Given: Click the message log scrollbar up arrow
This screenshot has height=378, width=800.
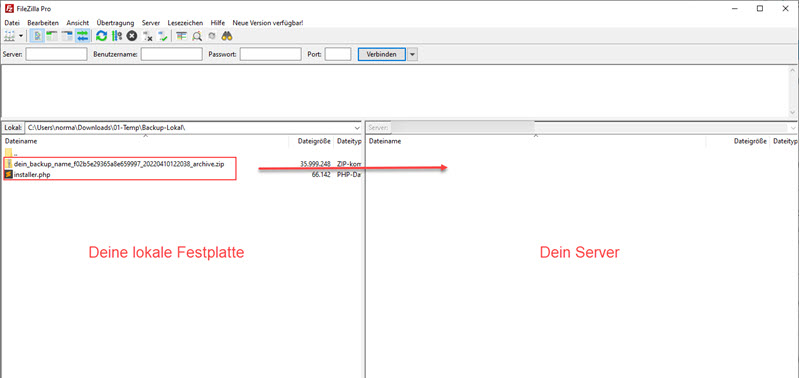Looking at the screenshot, I should coord(793,70).
